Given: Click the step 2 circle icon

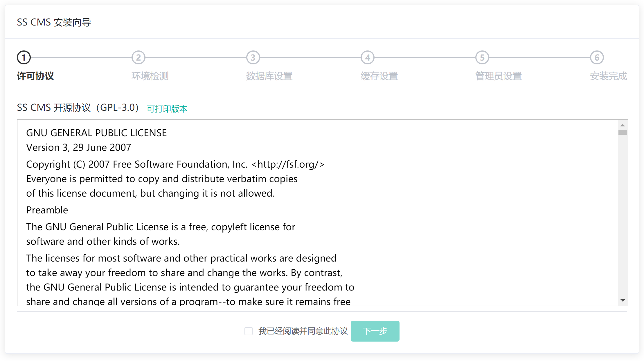Looking at the screenshot, I should tap(138, 58).
